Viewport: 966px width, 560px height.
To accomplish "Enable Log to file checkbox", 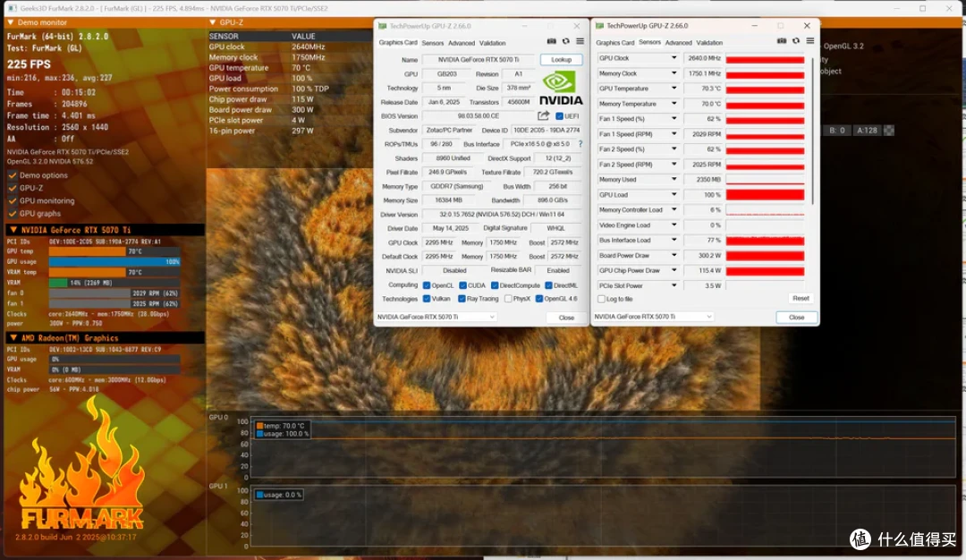I will pos(601,299).
